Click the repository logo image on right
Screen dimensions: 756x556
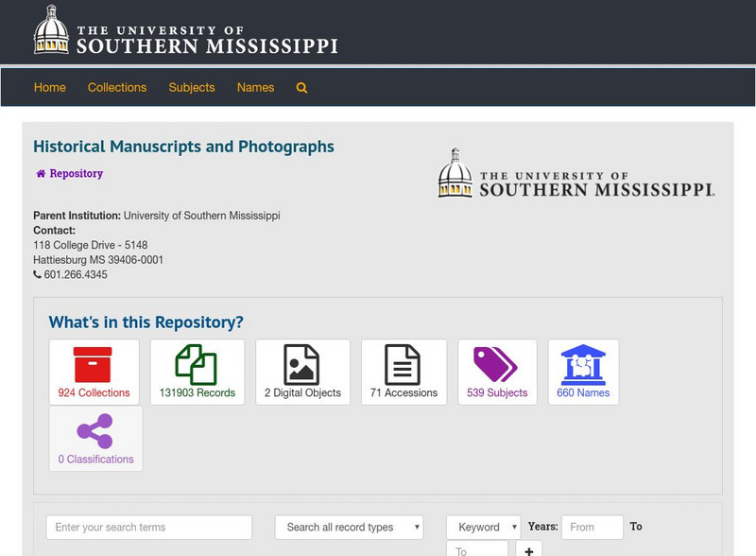click(576, 174)
